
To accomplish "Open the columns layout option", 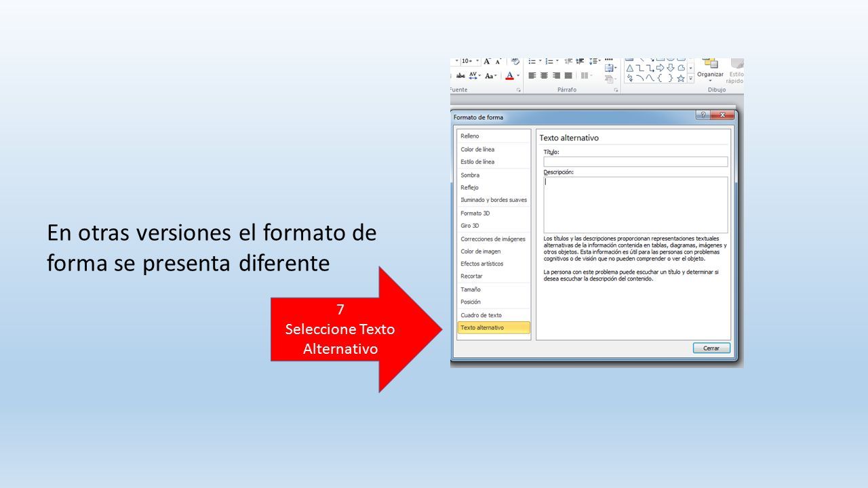I will pos(586,76).
